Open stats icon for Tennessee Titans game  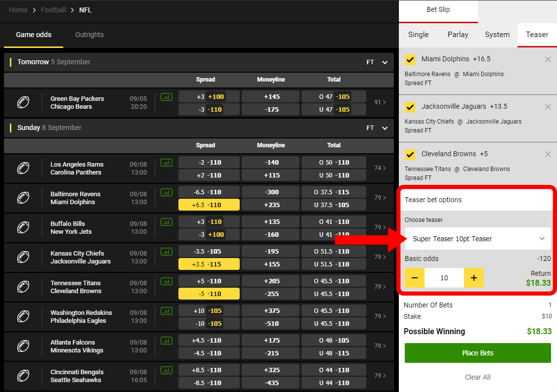pyautogui.click(x=166, y=281)
